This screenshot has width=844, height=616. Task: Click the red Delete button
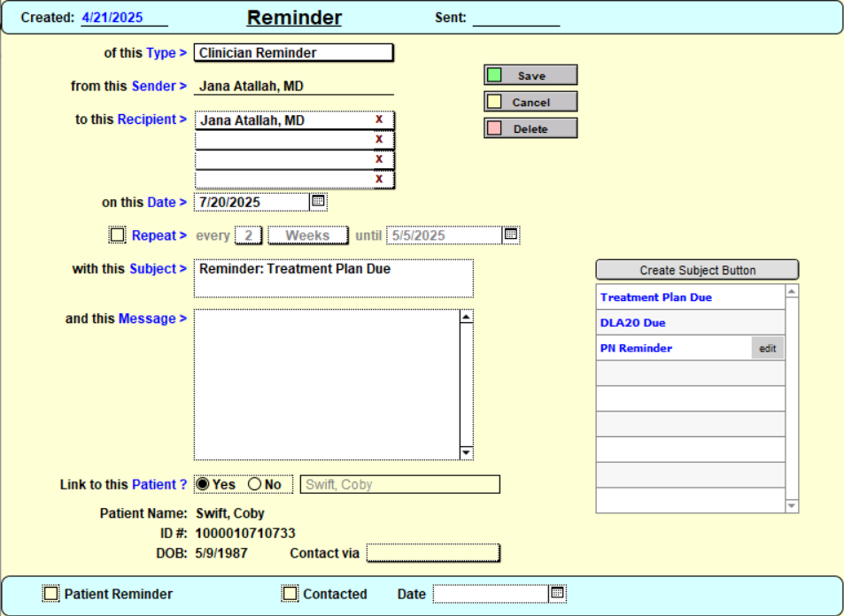(x=530, y=129)
